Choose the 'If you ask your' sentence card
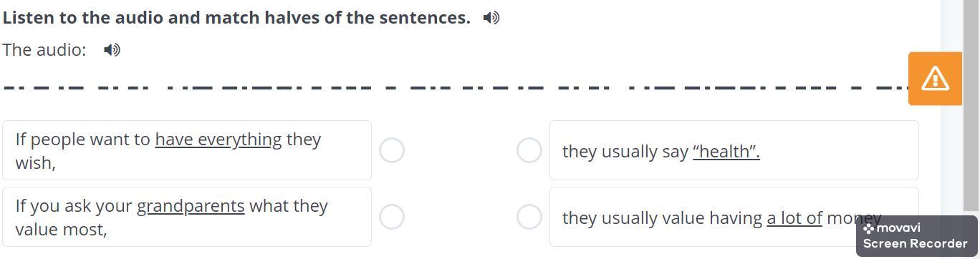Viewport: 980px width, 259px height. pyautogui.click(x=187, y=217)
